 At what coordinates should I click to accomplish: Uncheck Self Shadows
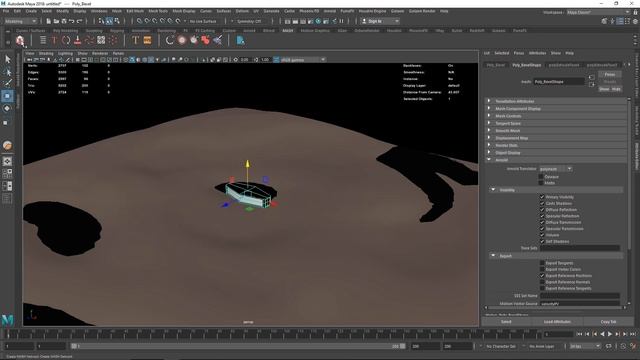tap(542, 241)
